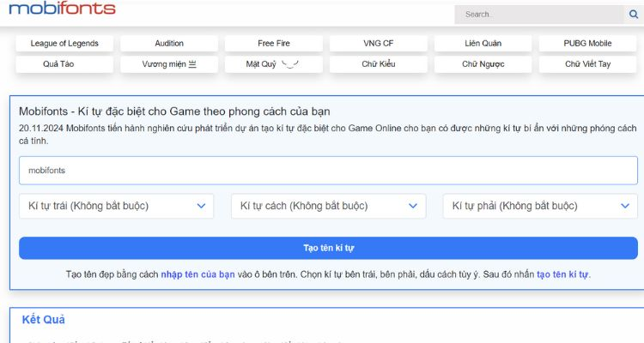Screen dimensions: 644x343
Task: Expand the Kí tự trái dropdown
Action: click(x=116, y=206)
